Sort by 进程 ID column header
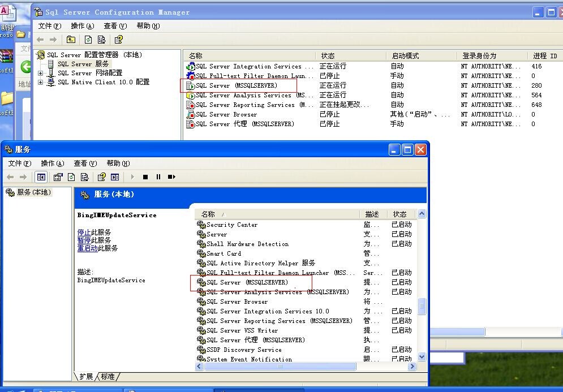563x392 pixels. [545, 55]
